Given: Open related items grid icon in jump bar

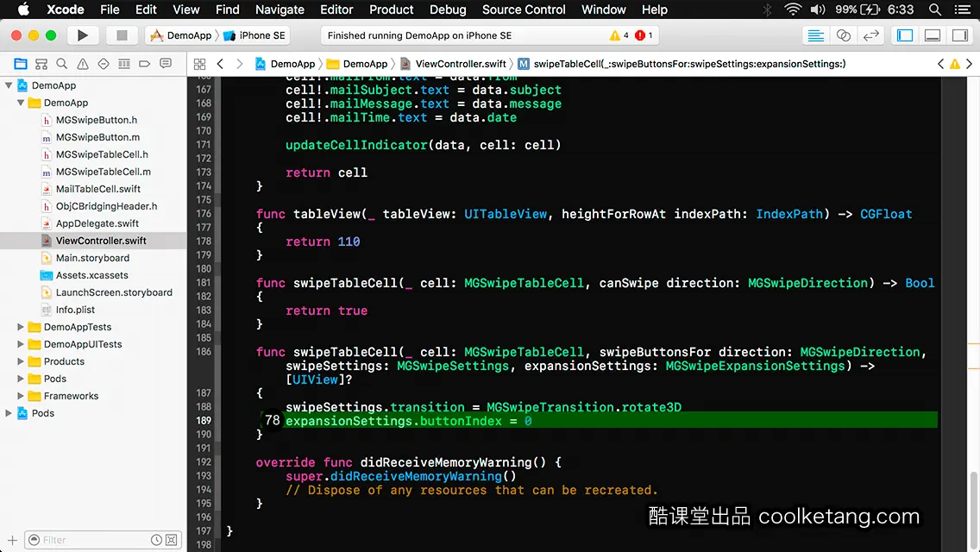Looking at the screenshot, I should pos(200,64).
